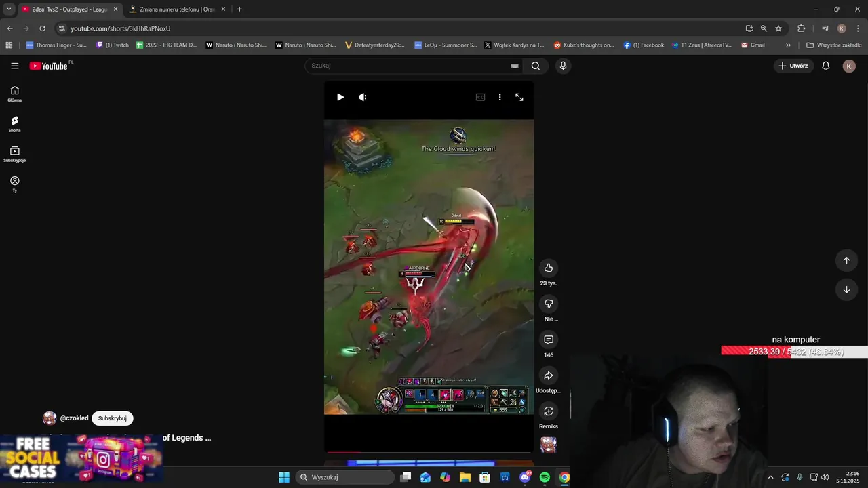Subscribe using the Subskrybuj button
This screenshot has height=488, width=868.
[x=113, y=418]
